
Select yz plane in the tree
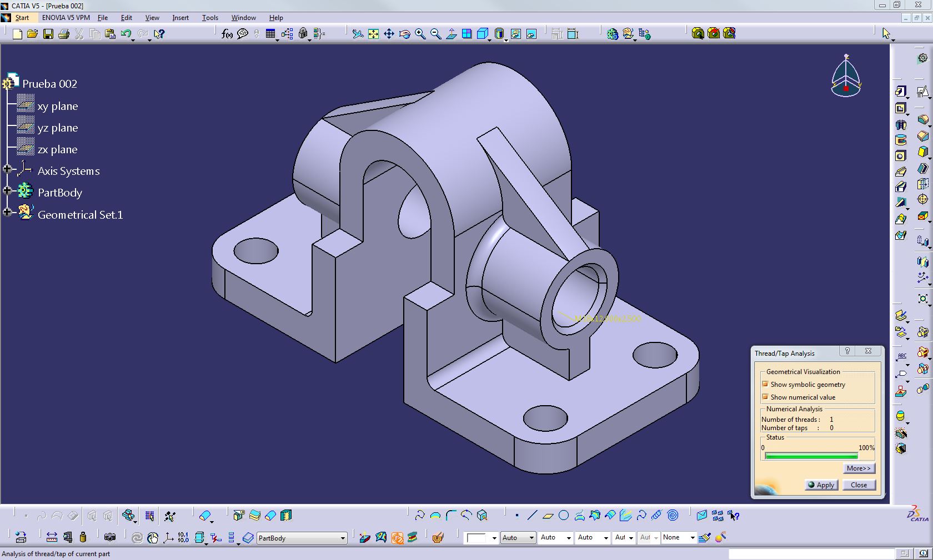[58, 128]
